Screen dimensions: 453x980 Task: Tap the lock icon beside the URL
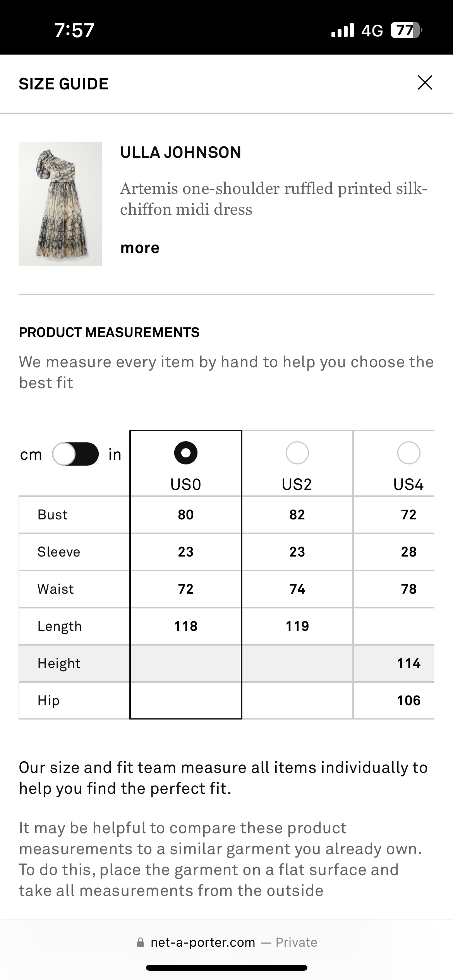point(141,942)
